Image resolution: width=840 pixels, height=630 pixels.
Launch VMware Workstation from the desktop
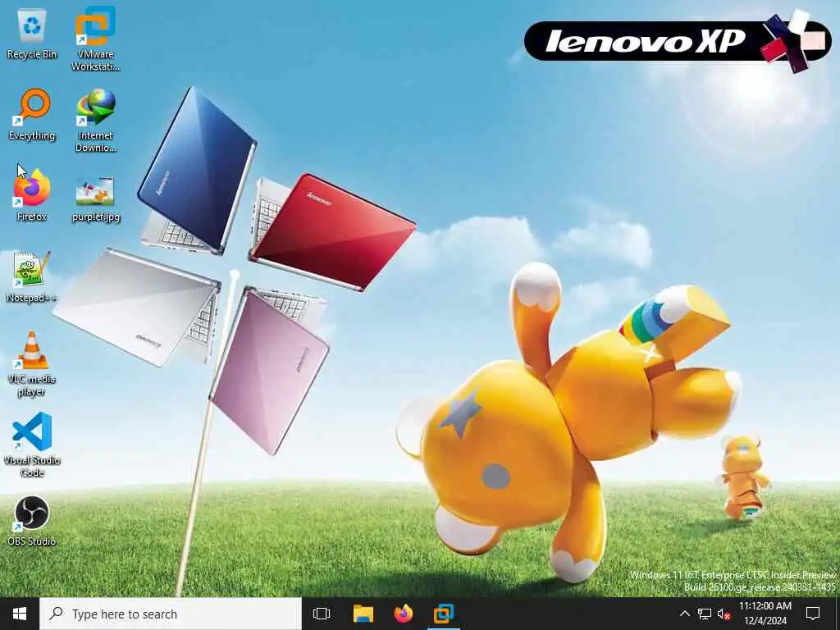pos(95,39)
